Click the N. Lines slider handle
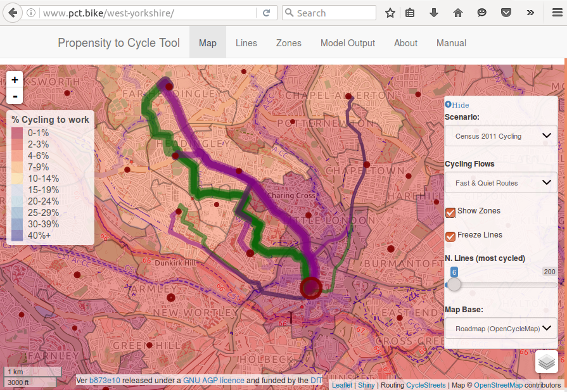Viewport: 567px width, 392px height. coord(454,284)
